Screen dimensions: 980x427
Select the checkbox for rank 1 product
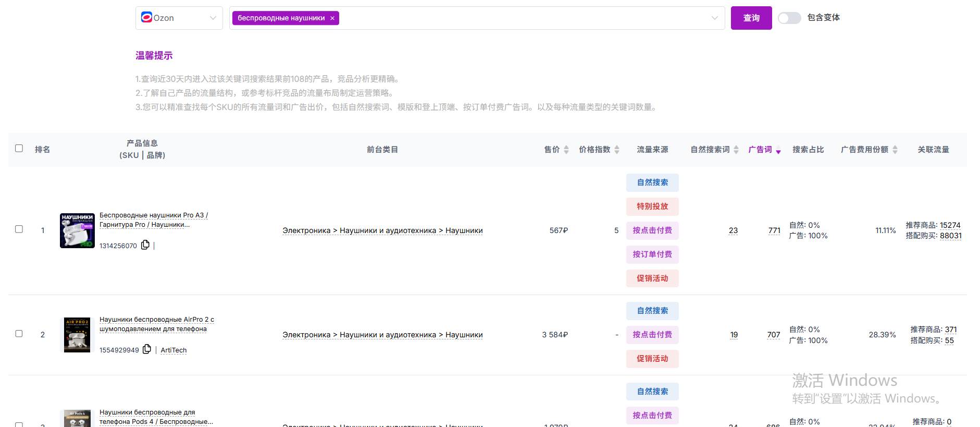[x=19, y=229]
